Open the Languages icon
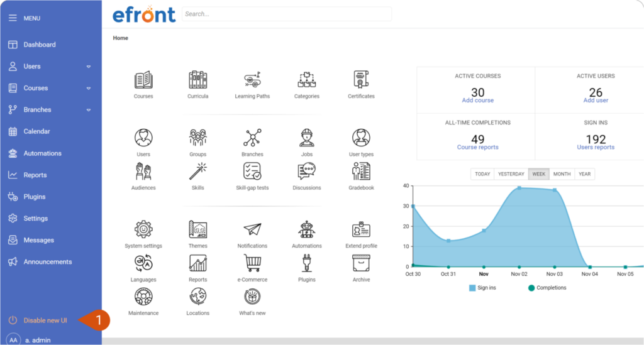The height and width of the screenshot is (345, 644). tap(143, 263)
